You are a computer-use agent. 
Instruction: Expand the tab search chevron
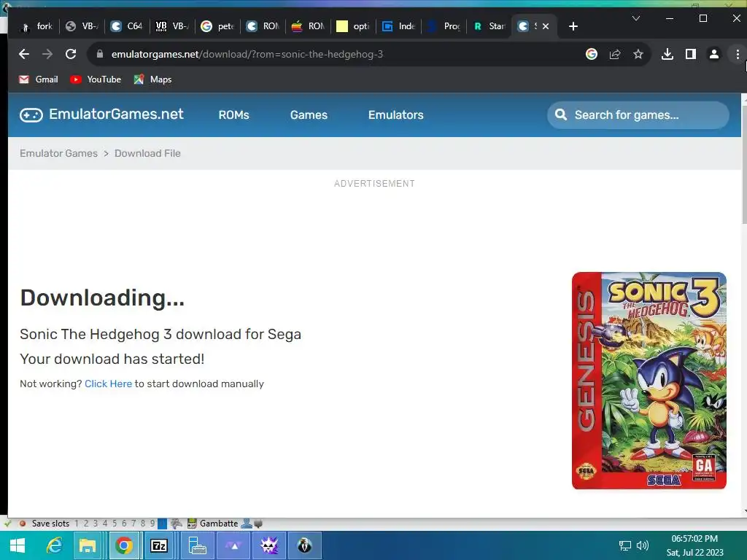click(x=635, y=18)
